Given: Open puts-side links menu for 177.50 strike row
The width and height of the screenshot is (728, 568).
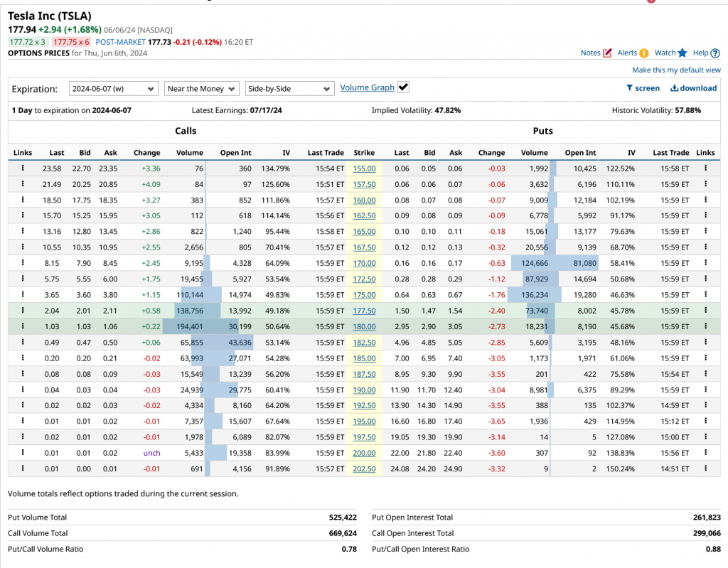Looking at the screenshot, I should (706, 310).
